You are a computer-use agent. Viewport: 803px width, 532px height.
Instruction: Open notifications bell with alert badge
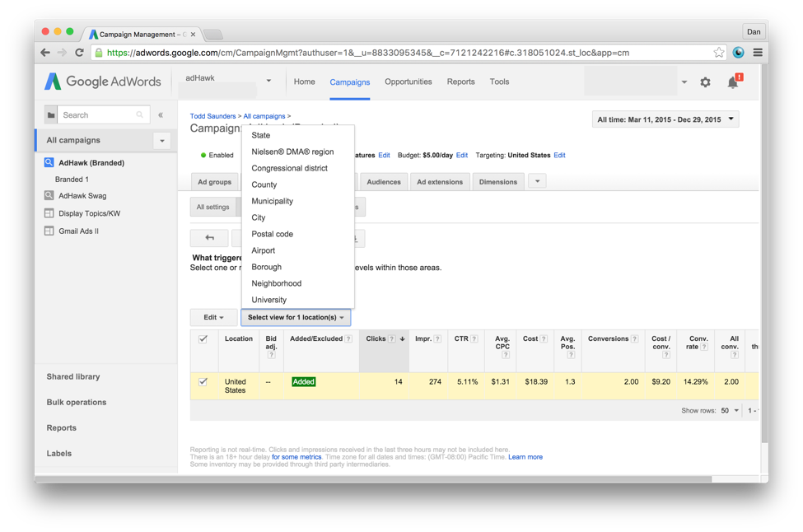(735, 82)
